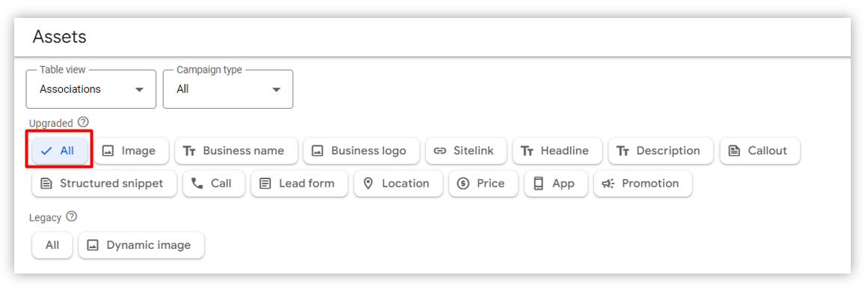This screenshot has height=290, width=868.
Task: Select the Callout filter chip
Action: click(x=759, y=151)
